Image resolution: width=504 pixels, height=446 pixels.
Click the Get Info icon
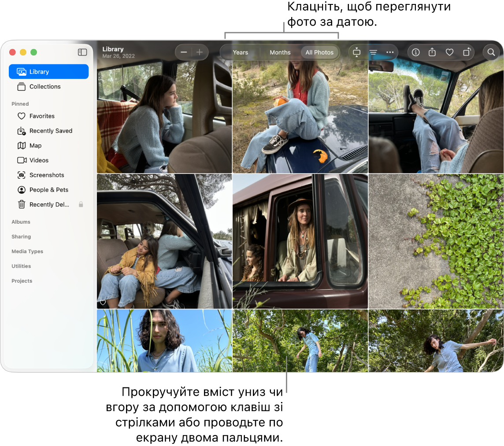click(415, 52)
